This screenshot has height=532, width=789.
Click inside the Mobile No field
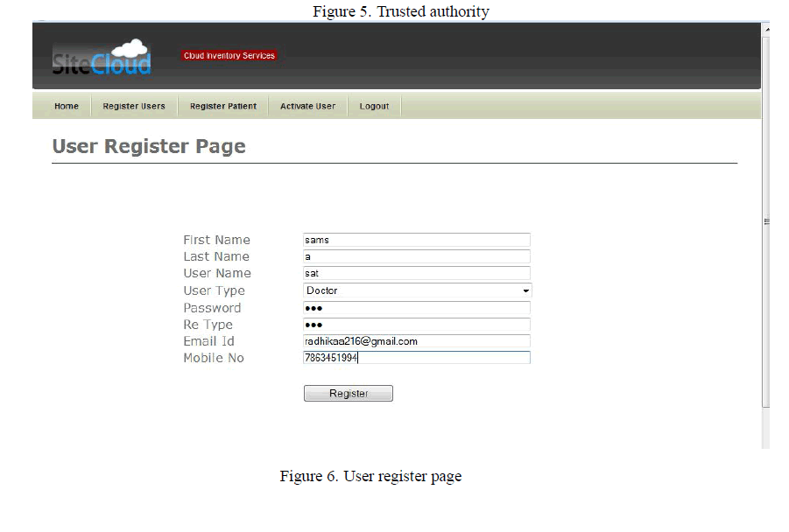[x=416, y=358]
